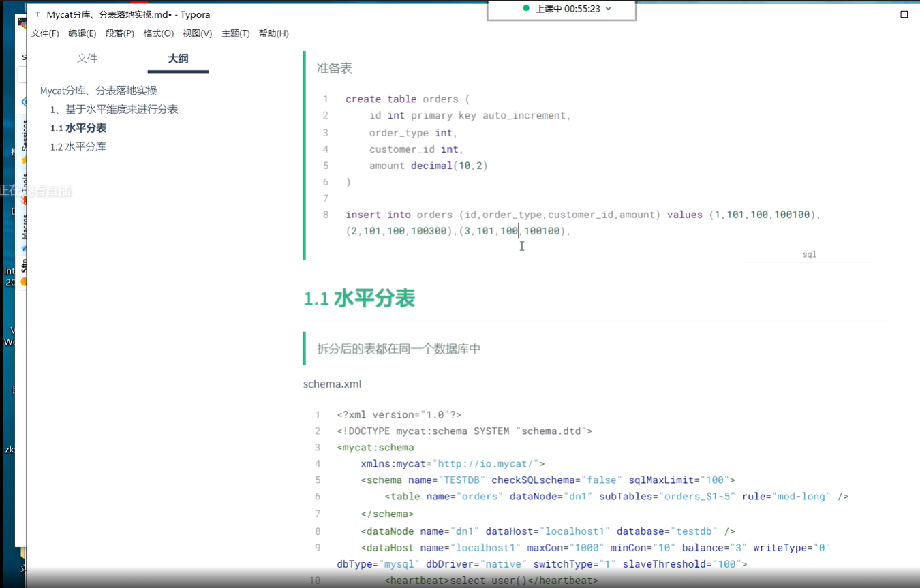Click the 'id int primary key auto_increment,' line
This screenshot has width=920, height=588.
point(470,116)
